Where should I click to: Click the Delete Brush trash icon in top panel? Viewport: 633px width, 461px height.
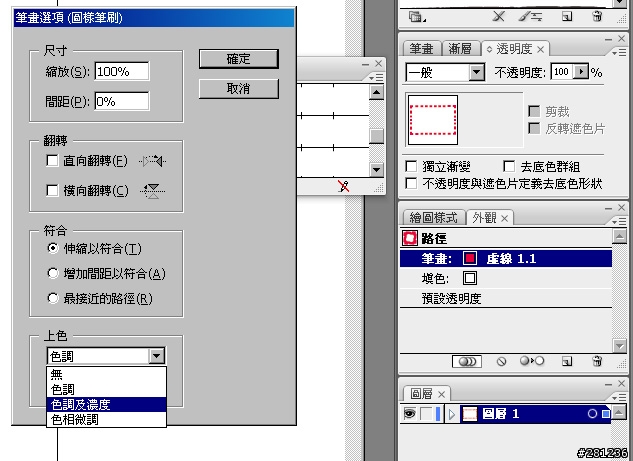click(597, 17)
